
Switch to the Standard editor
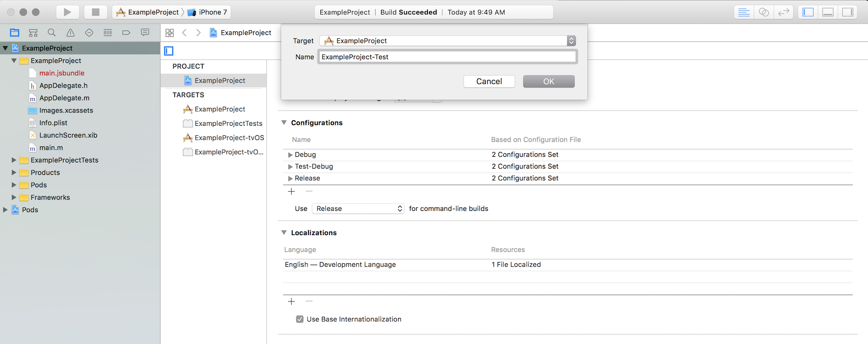click(x=744, y=12)
